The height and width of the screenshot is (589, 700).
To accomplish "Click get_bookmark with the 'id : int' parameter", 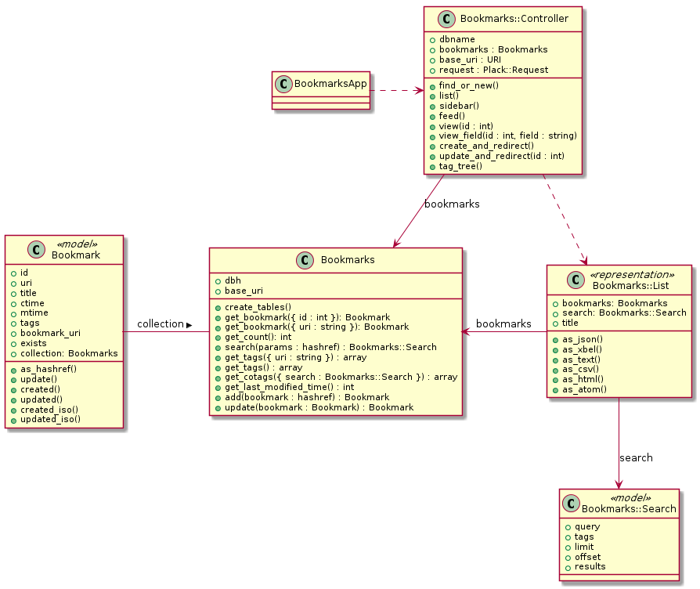I will tap(307, 317).
